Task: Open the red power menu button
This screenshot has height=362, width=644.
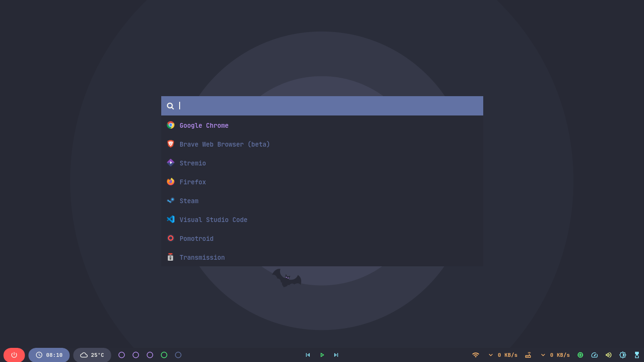Action: click(x=14, y=355)
